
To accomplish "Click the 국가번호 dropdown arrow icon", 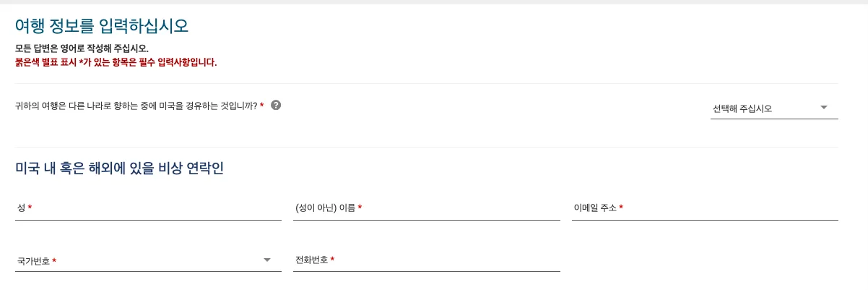I will click(267, 260).
